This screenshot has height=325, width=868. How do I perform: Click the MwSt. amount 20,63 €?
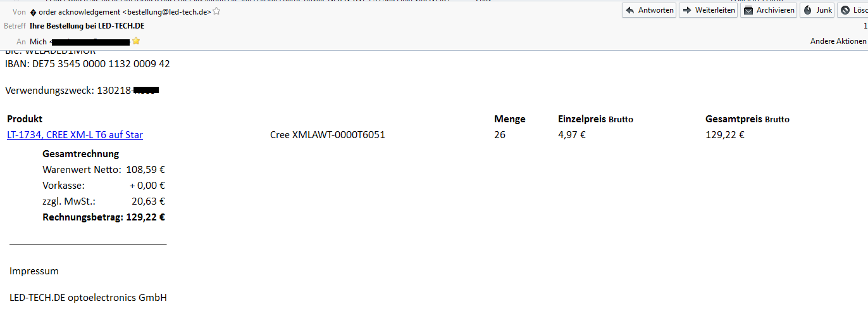(148, 201)
